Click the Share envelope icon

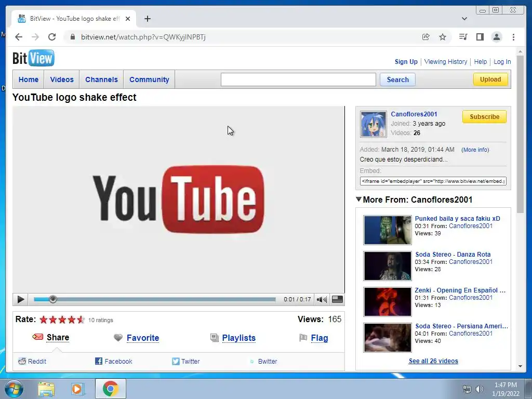pyautogui.click(x=37, y=337)
